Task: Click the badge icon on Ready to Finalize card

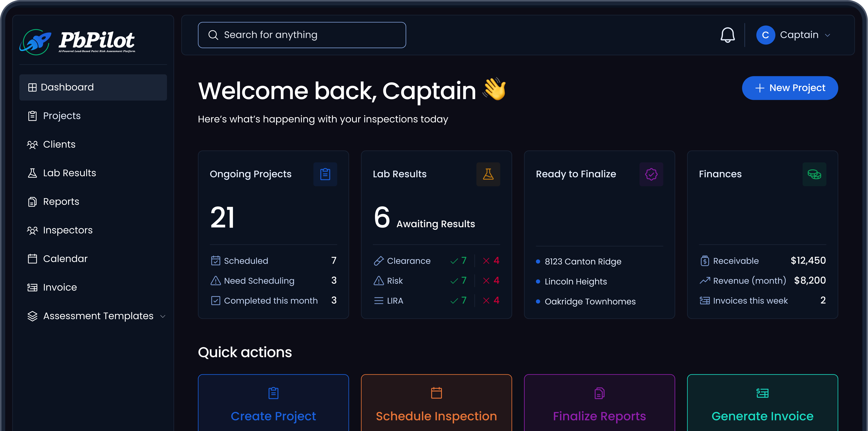Action: (651, 174)
